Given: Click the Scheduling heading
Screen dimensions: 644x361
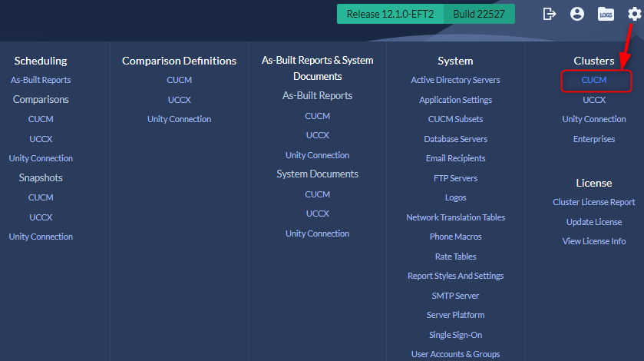Looking at the screenshot, I should click(x=41, y=61).
